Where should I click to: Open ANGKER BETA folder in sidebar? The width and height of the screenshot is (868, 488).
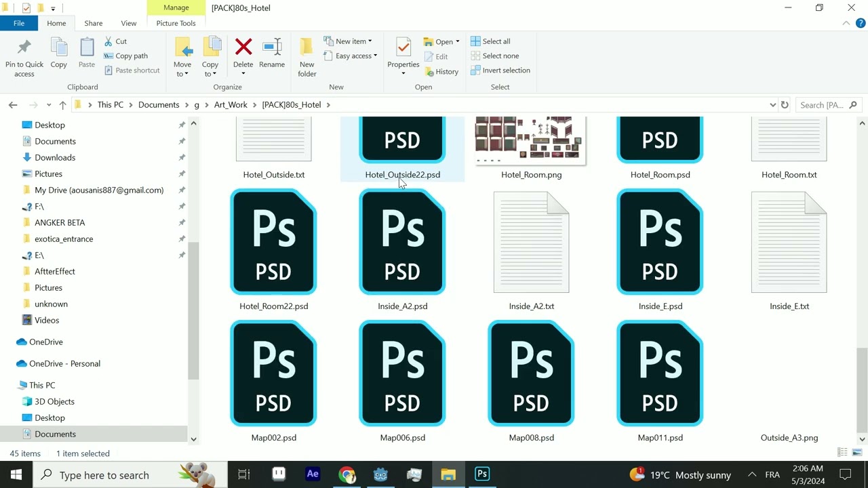tap(60, 222)
